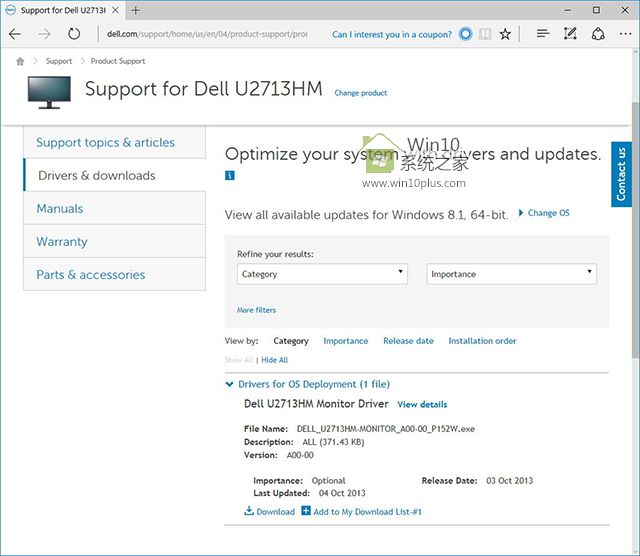Click the Contact us side tab
Image resolution: width=640 pixels, height=556 pixels.
621,174
